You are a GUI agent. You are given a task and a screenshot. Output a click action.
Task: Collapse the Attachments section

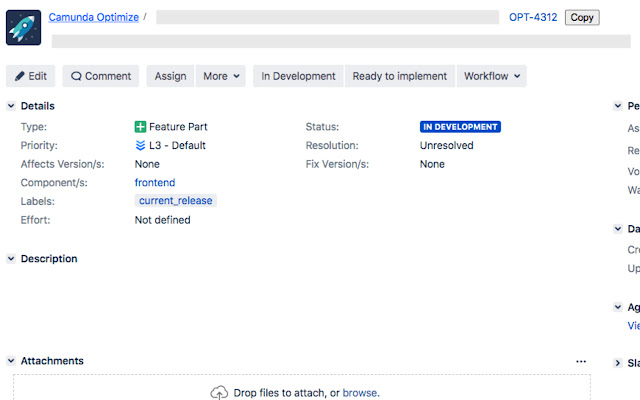coord(11,361)
